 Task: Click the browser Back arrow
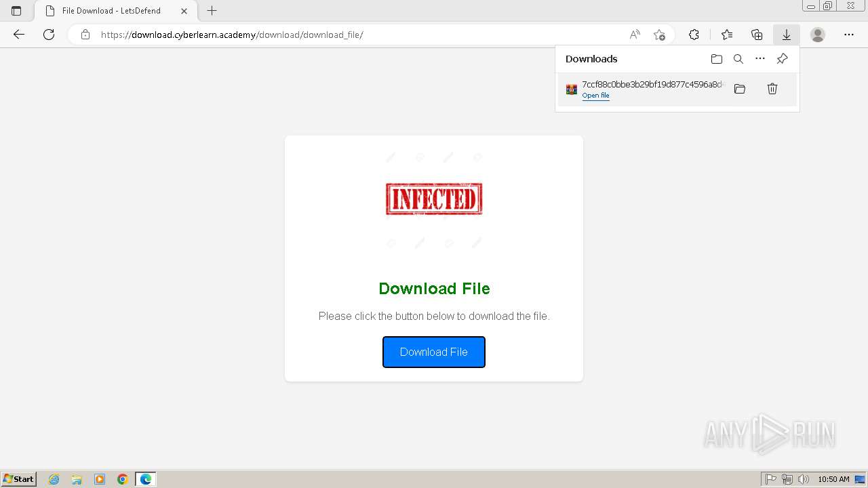19,35
